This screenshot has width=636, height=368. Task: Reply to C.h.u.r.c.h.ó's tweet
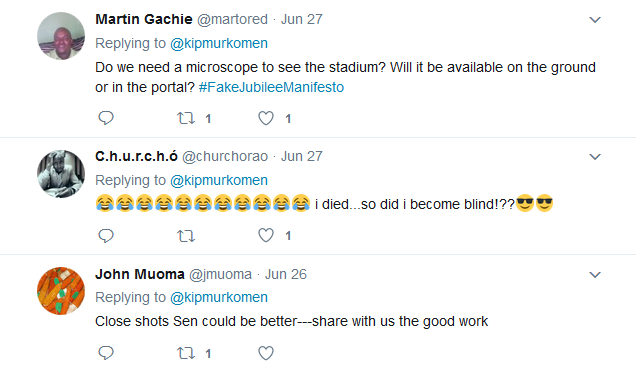tap(106, 235)
